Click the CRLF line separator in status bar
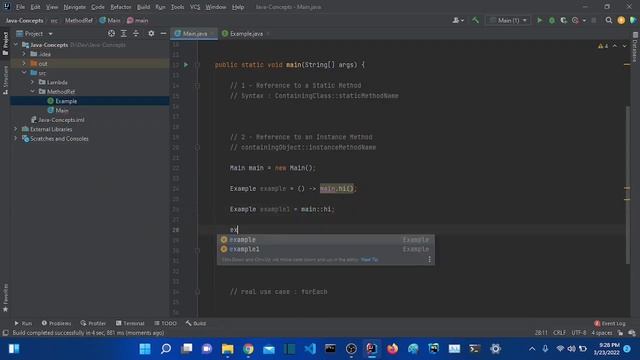640x360 pixels. [x=559, y=333]
